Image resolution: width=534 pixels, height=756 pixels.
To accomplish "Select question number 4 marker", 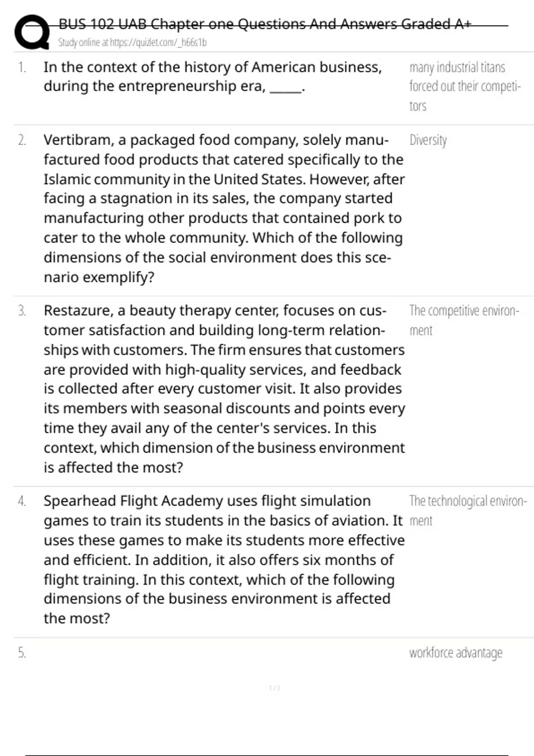I will pyautogui.click(x=22, y=502).
